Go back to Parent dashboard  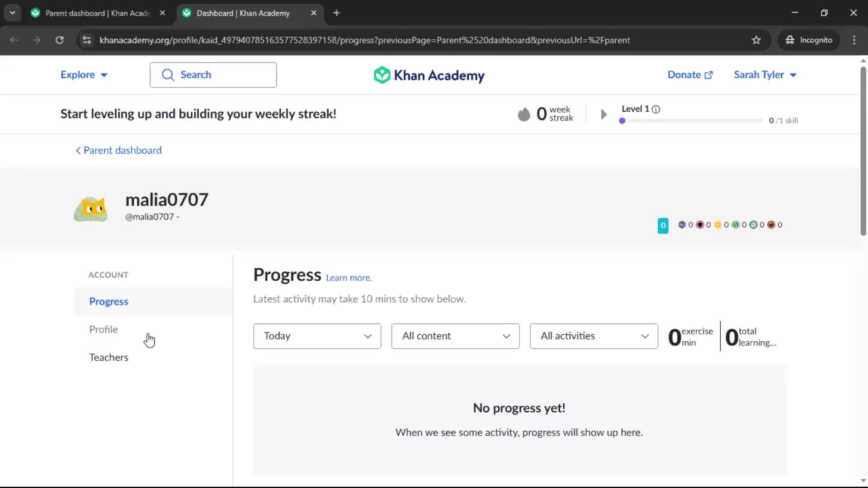point(118,150)
